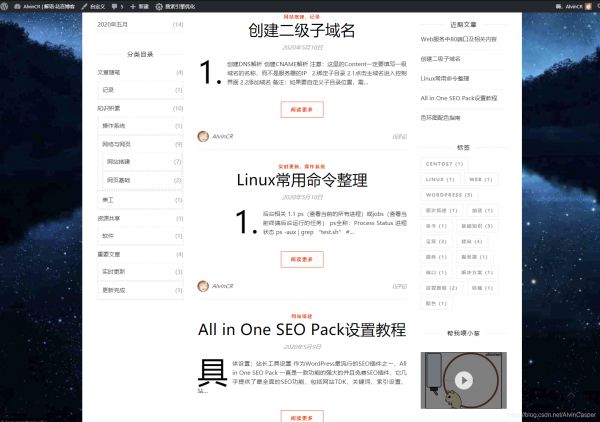
Task: Click the back-to-top arrow at bottom right
Action: [571, 395]
